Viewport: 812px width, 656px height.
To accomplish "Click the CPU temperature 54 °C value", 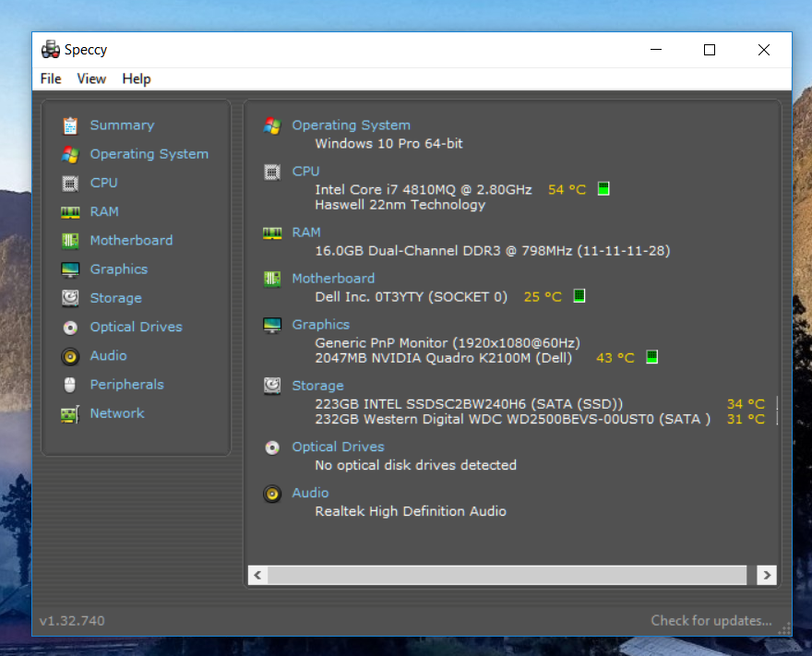I will (x=567, y=189).
